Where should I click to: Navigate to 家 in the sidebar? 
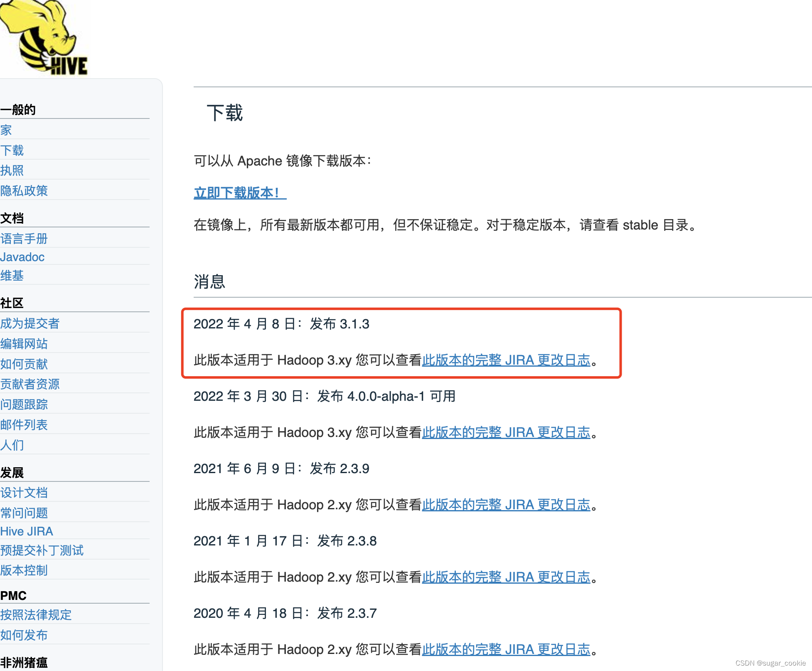click(6, 130)
